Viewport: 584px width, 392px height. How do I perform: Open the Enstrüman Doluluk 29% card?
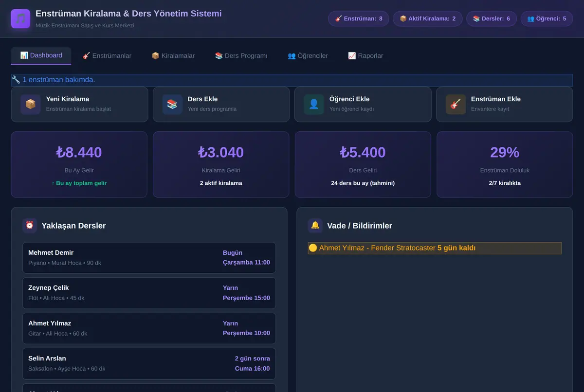(505, 164)
